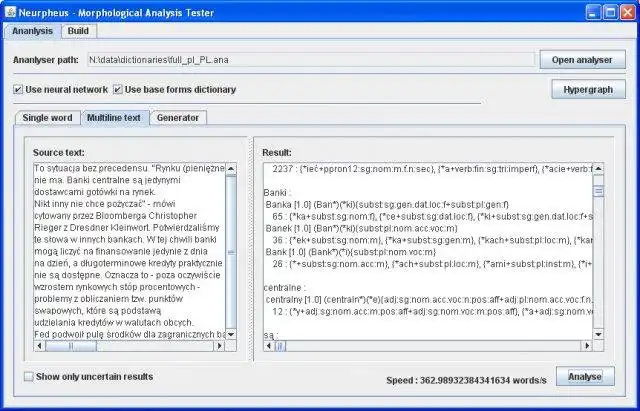Click the Java application icon in title bar

click(x=10, y=12)
